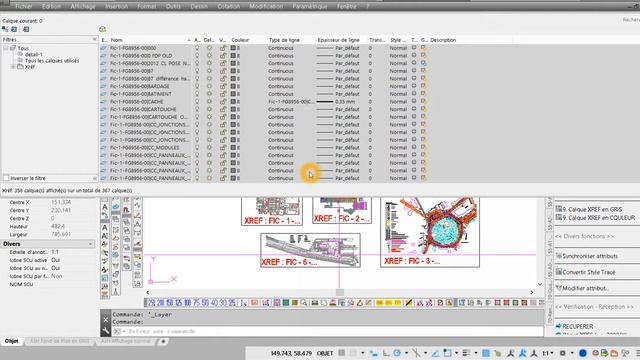Click horizontal scrollbar right arrow
640x360 pixels.
click(531, 292)
